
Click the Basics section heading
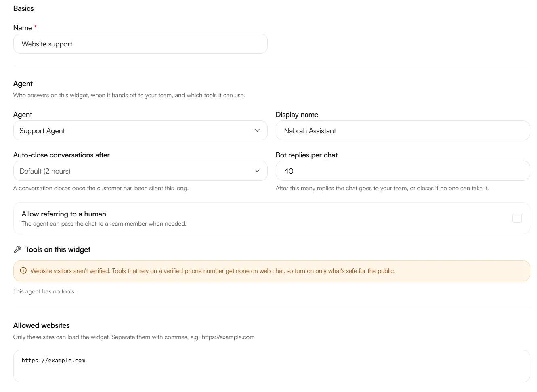tap(23, 8)
